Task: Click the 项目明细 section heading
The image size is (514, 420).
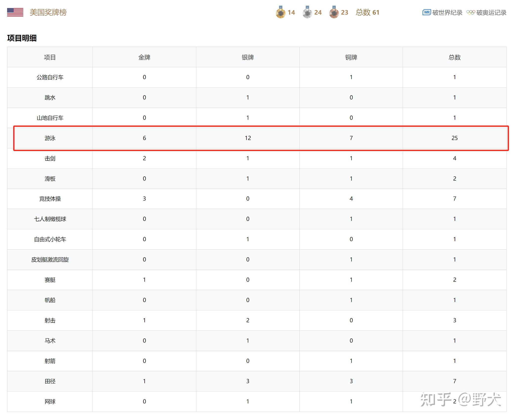Action: pyautogui.click(x=22, y=38)
